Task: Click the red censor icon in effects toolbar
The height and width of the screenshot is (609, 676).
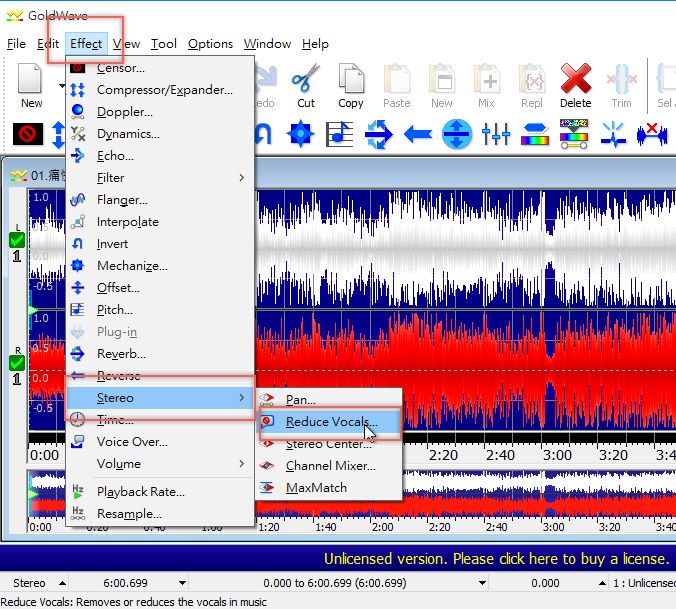Action: click(27, 133)
